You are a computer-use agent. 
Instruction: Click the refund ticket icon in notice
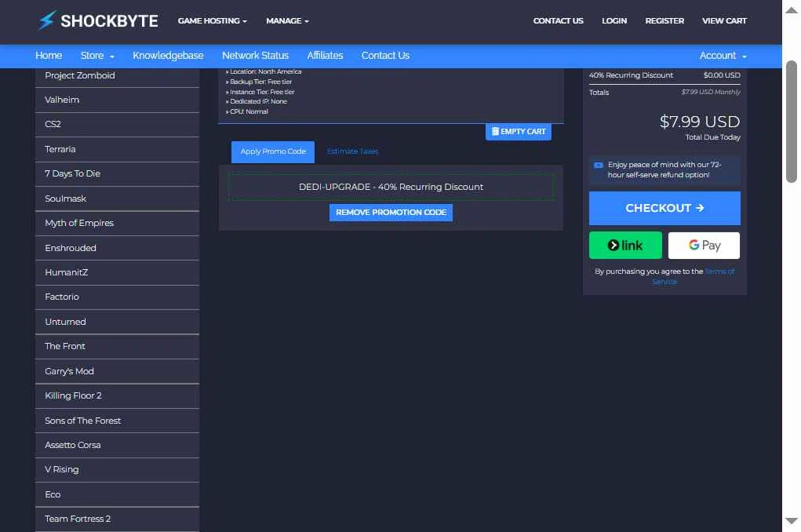pos(598,165)
